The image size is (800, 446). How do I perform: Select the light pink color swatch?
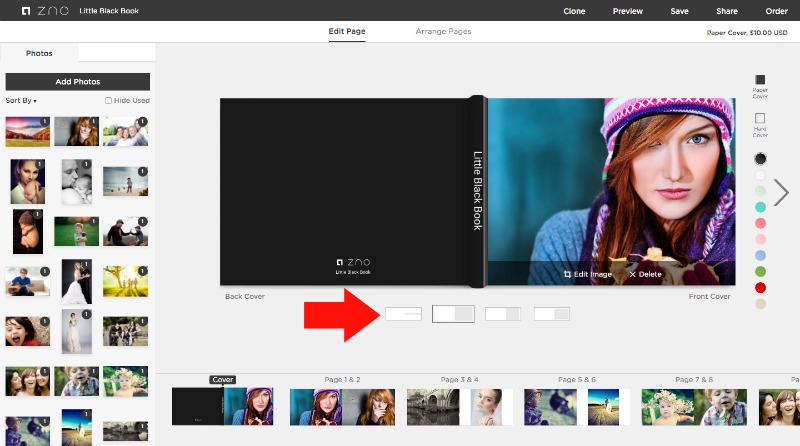[x=760, y=239]
